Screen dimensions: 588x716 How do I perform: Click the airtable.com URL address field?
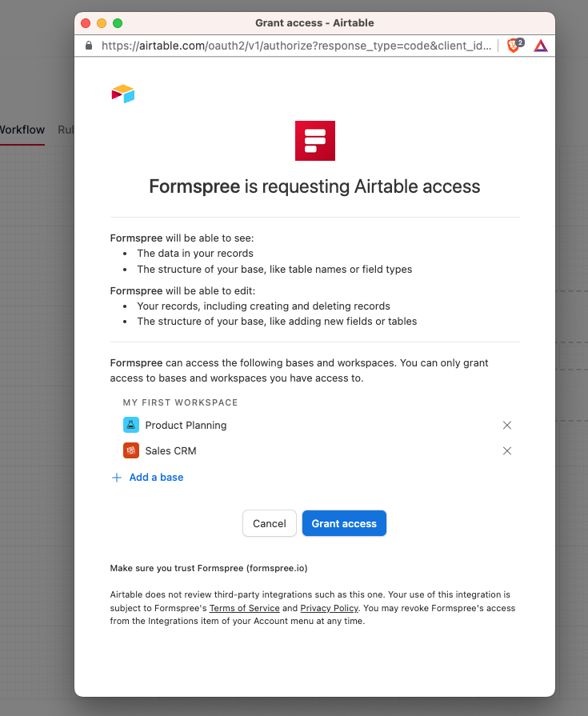296,46
